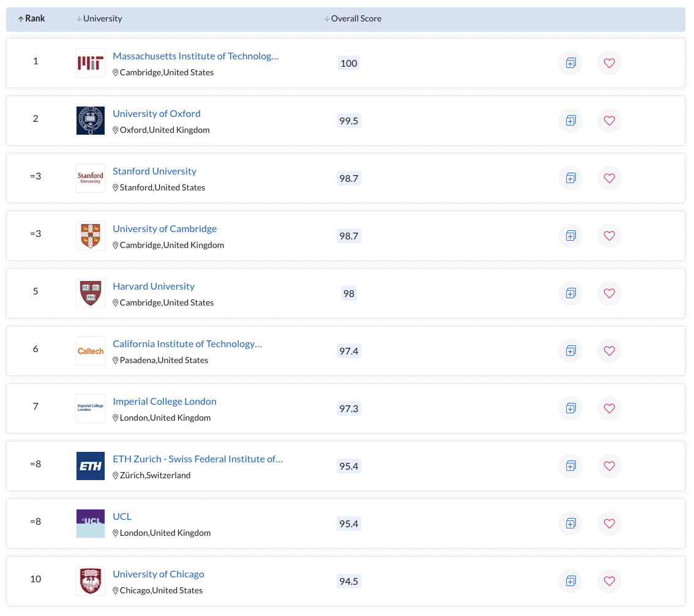Click the compare icon in the ETH Zurich row
Image resolution: width=694 pixels, height=616 pixels.
(570, 466)
